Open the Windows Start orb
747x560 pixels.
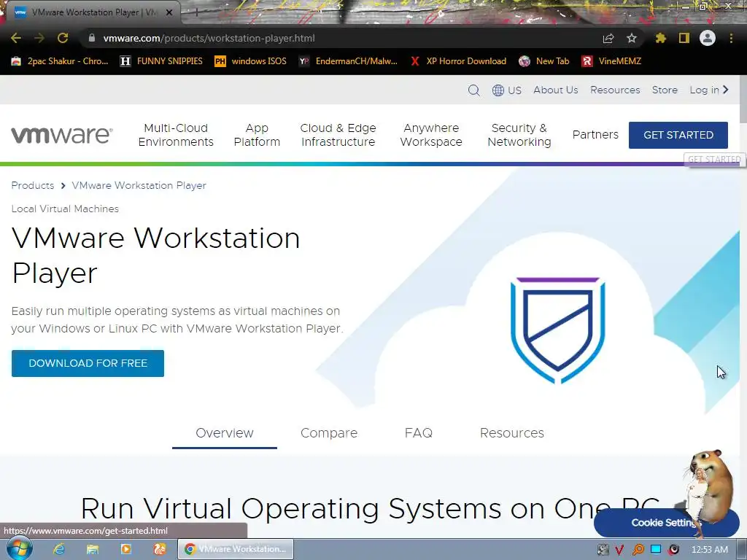pyautogui.click(x=19, y=549)
